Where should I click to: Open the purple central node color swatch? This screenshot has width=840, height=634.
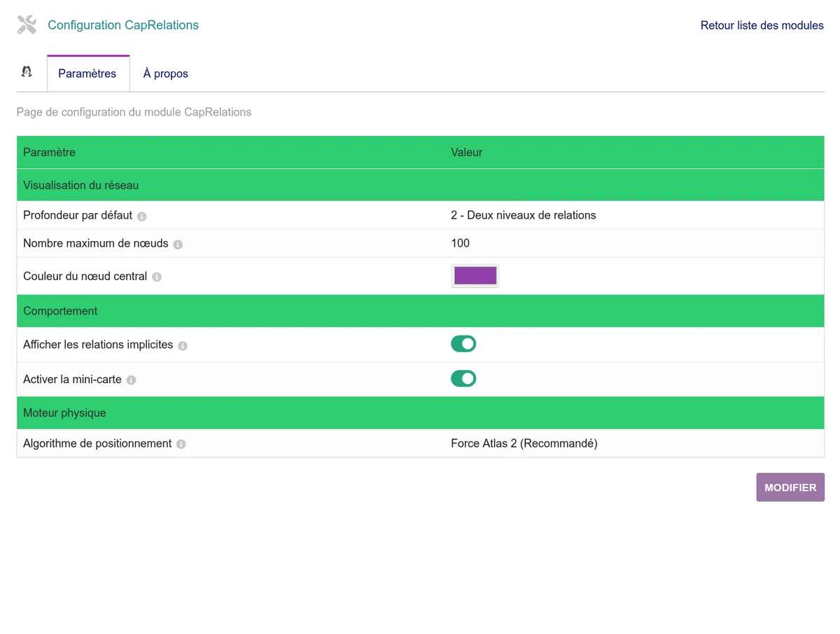(475, 275)
